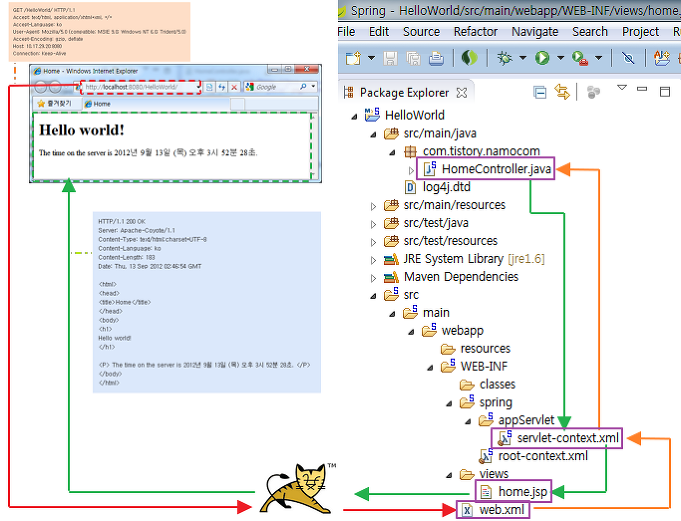Collapse the WEB-INF folder
This screenshot has height=521, width=681.
tap(430, 368)
